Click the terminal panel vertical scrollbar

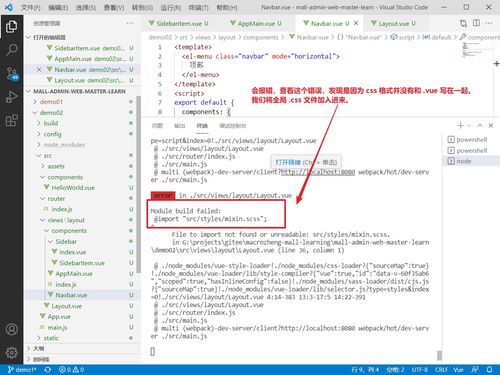point(440,355)
